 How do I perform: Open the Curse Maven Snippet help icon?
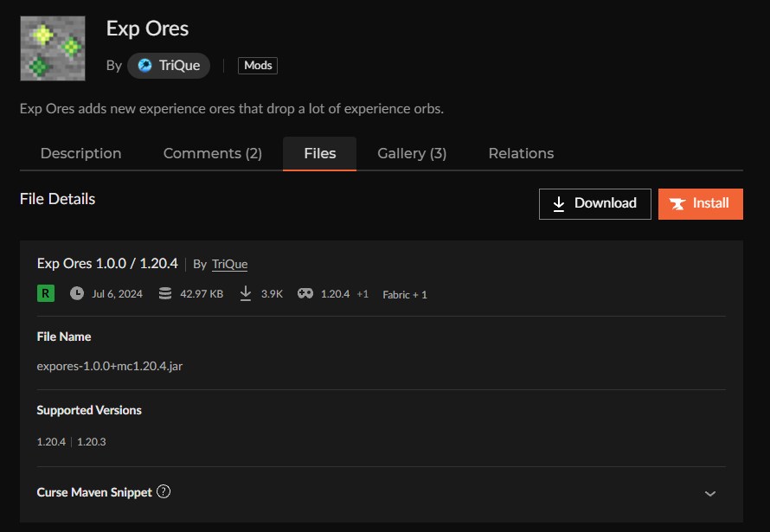point(164,491)
